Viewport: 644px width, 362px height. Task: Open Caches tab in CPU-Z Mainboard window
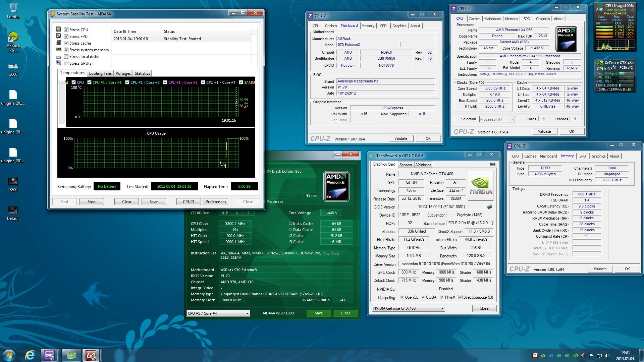pos(331,26)
